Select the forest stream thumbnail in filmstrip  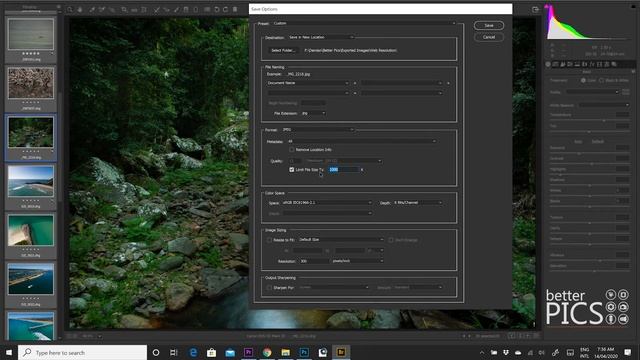31,132
